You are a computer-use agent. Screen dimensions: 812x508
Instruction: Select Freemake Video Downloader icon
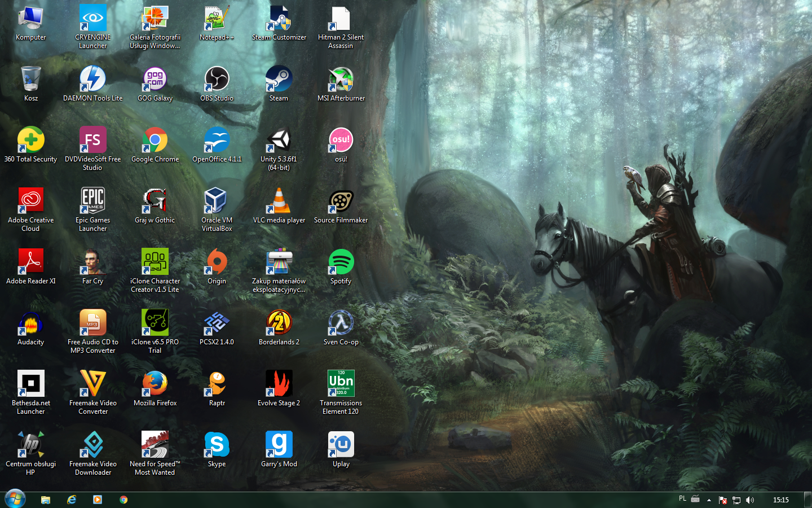(x=92, y=453)
